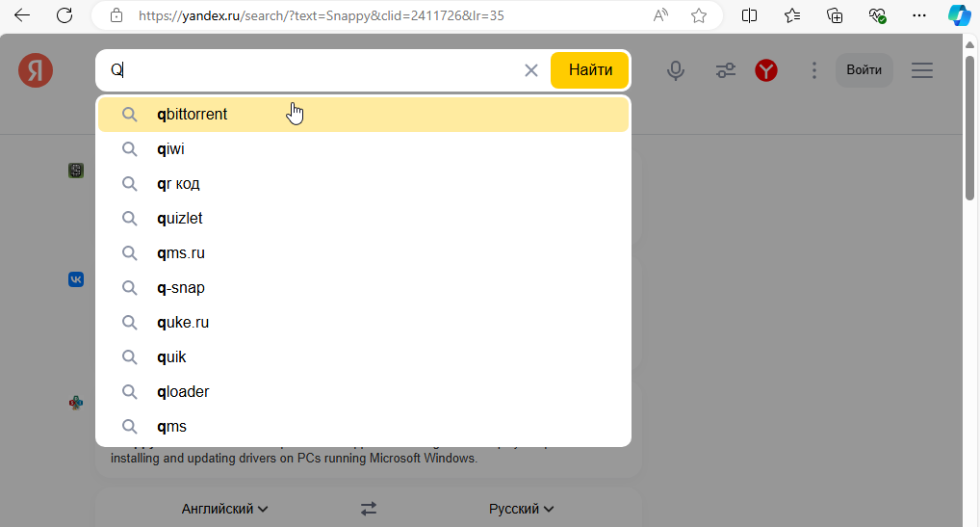The width and height of the screenshot is (980, 527).
Task: Add this page to favorites with the star icon
Action: pos(699,15)
